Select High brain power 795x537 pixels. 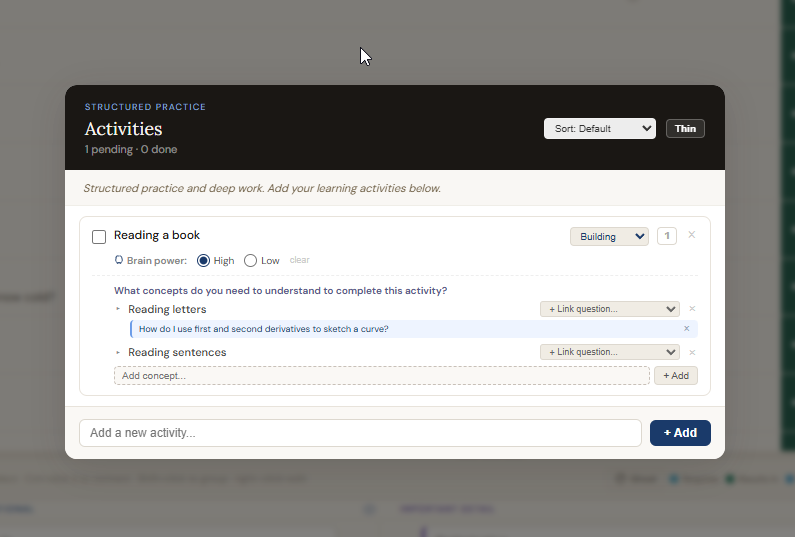(x=204, y=260)
